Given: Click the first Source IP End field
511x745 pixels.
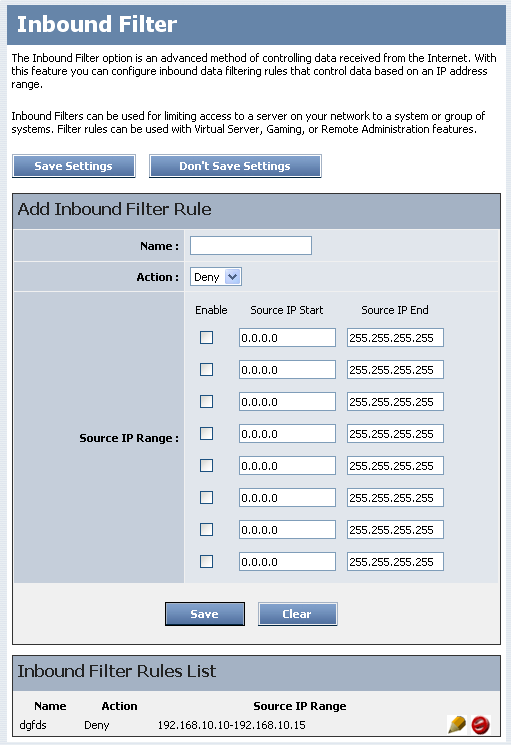Looking at the screenshot, I should [395, 337].
